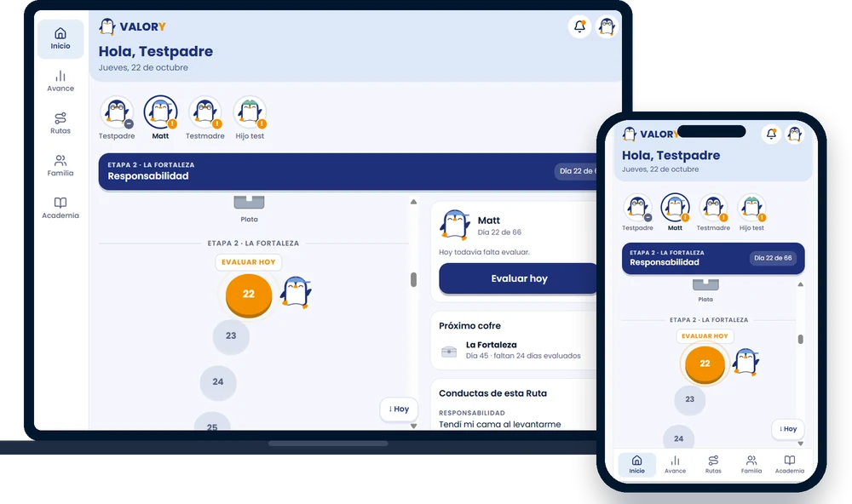This screenshot has height=504, width=852.
Task: Open the penguin profile avatar in laptop header
Action: click(x=607, y=26)
